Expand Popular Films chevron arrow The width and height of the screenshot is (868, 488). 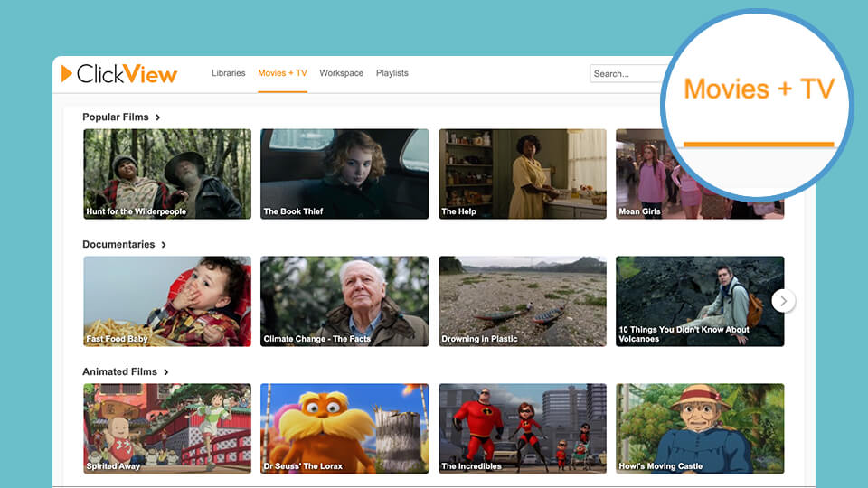(157, 117)
